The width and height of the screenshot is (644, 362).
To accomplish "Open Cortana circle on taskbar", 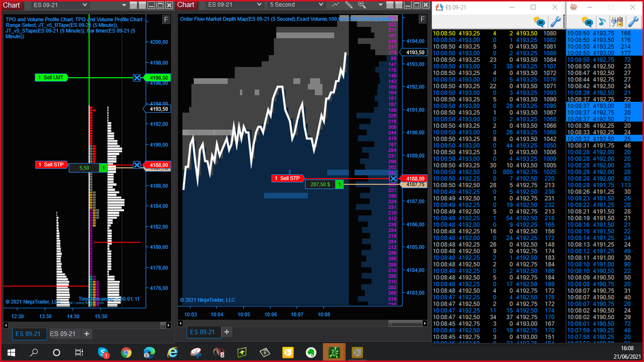I will point(56,352).
